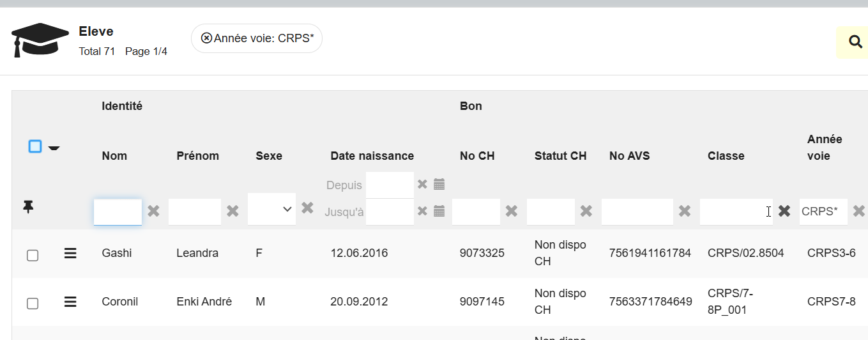Click the Jusqu'à date input field

coord(390,212)
